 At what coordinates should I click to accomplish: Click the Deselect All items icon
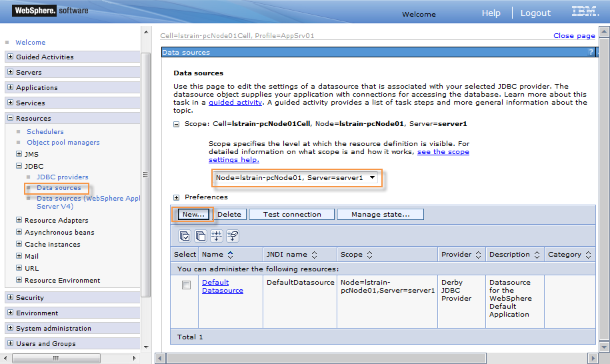200,236
